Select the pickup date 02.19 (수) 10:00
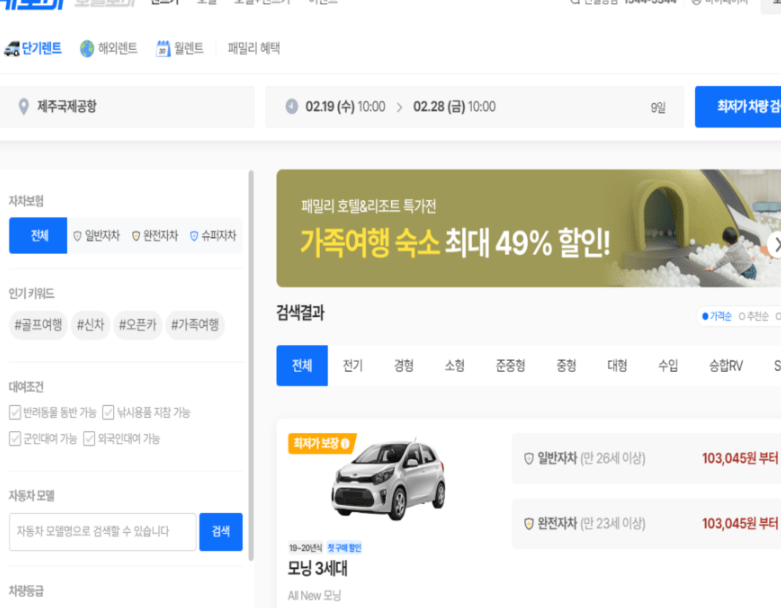The width and height of the screenshot is (781, 608). click(x=345, y=107)
